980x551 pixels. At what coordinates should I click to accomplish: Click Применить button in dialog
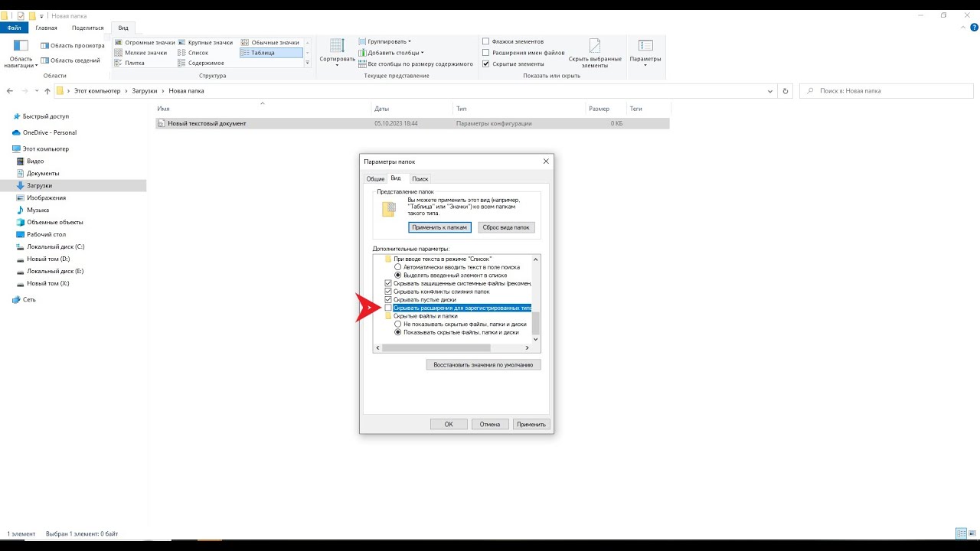[531, 424]
